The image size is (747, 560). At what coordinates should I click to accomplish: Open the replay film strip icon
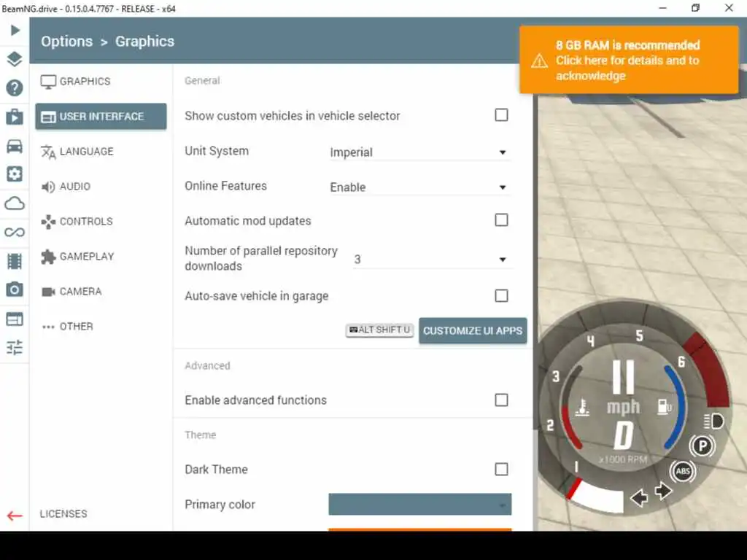tap(15, 261)
